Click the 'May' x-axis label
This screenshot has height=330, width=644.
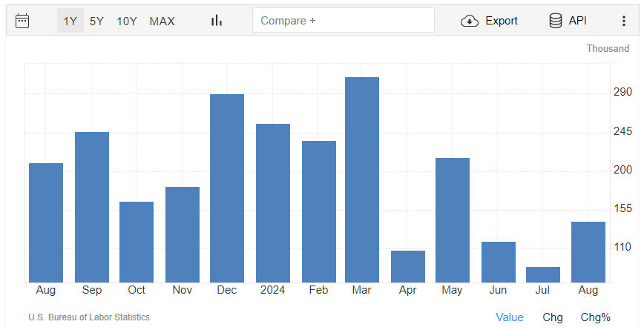point(452,290)
